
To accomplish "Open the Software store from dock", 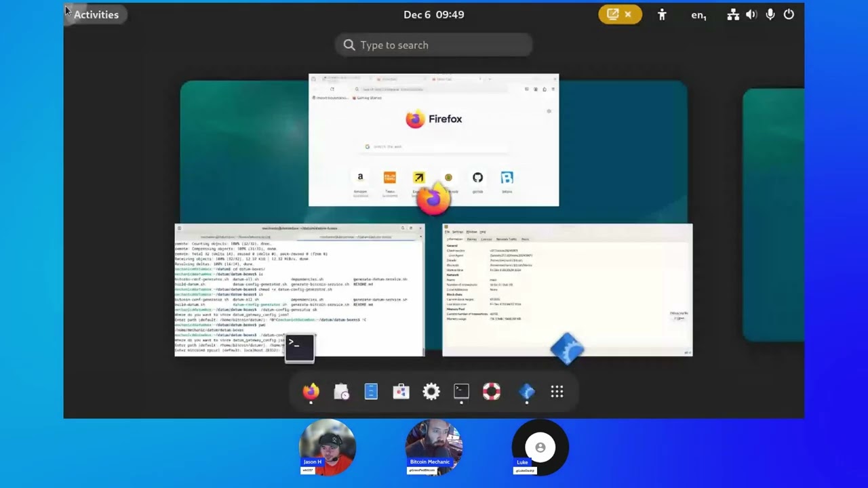I will coord(401,391).
